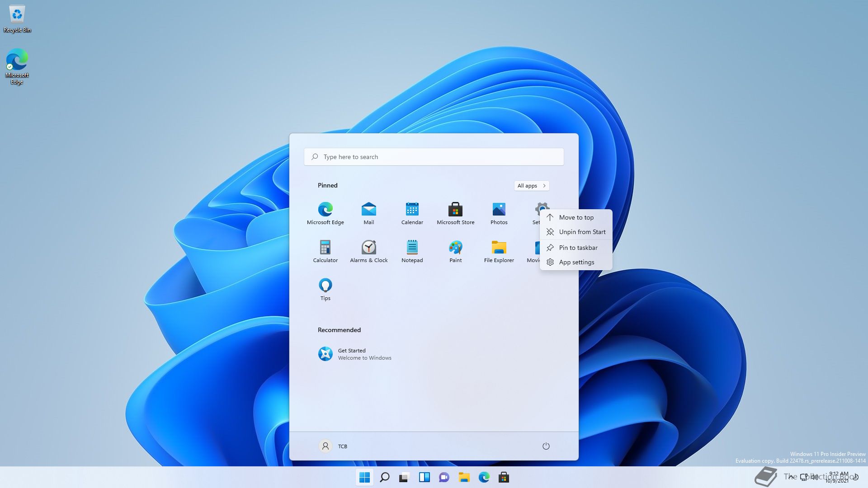The width and height of the screenshot is (868, 488).
Task: Open the TCB user account menu
Action: pyautogui.click(x=333, y=446)
